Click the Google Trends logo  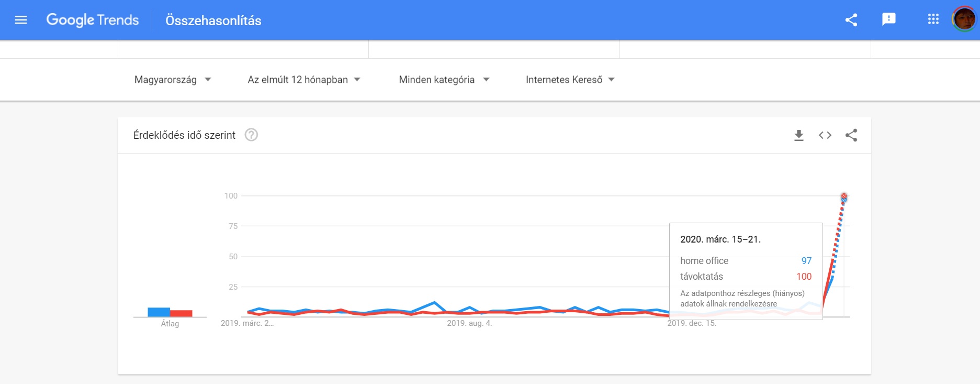pyautogui.click(x=93, y=20)
